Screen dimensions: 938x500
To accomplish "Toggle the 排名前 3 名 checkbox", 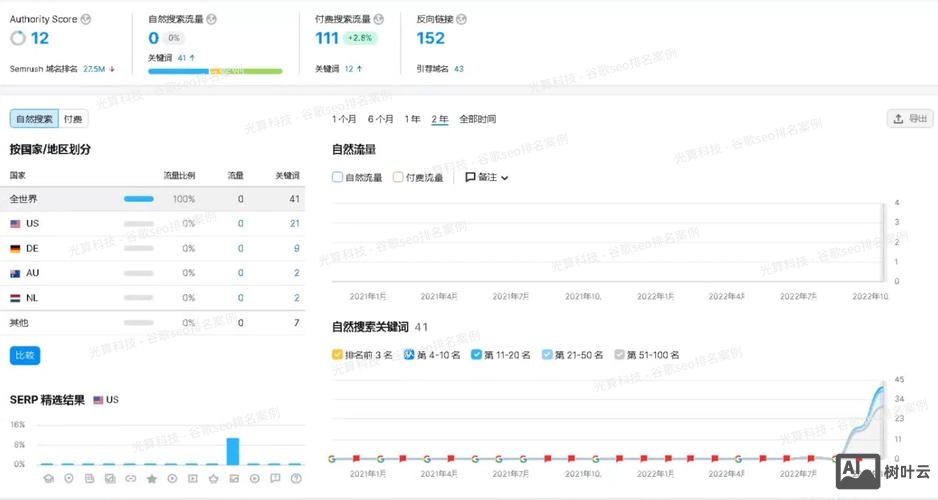I will point(337,355).
